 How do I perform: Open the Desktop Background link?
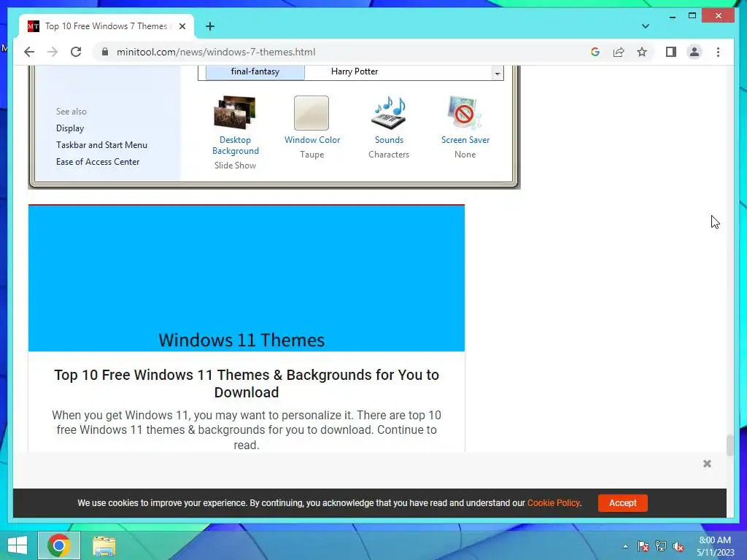[236, 145]
